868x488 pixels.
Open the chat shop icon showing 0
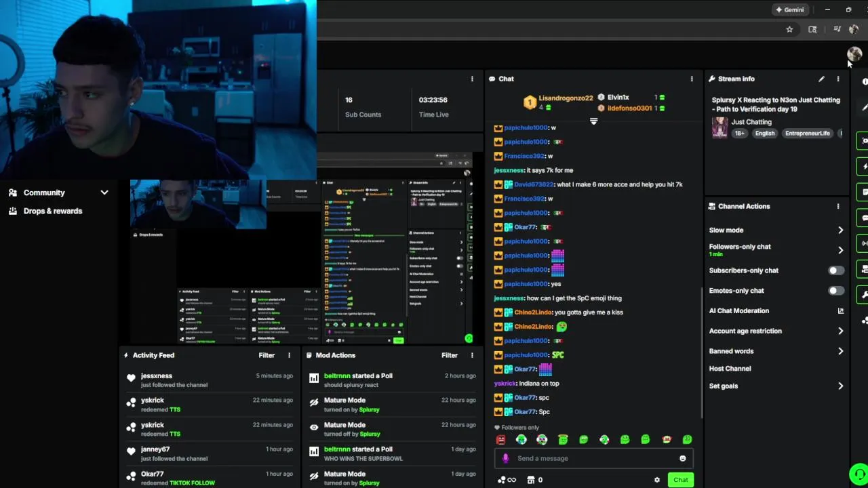535,480
